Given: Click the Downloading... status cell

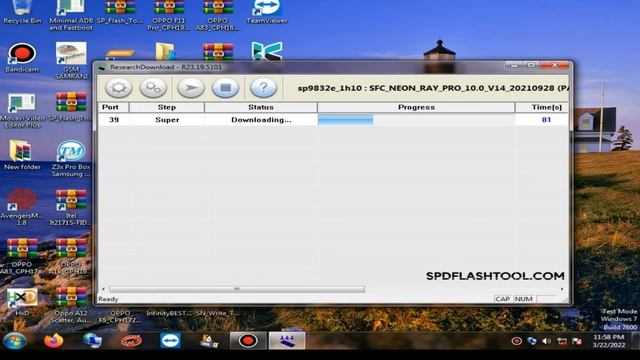Looking at the screenshot, I should pos(261,120).
